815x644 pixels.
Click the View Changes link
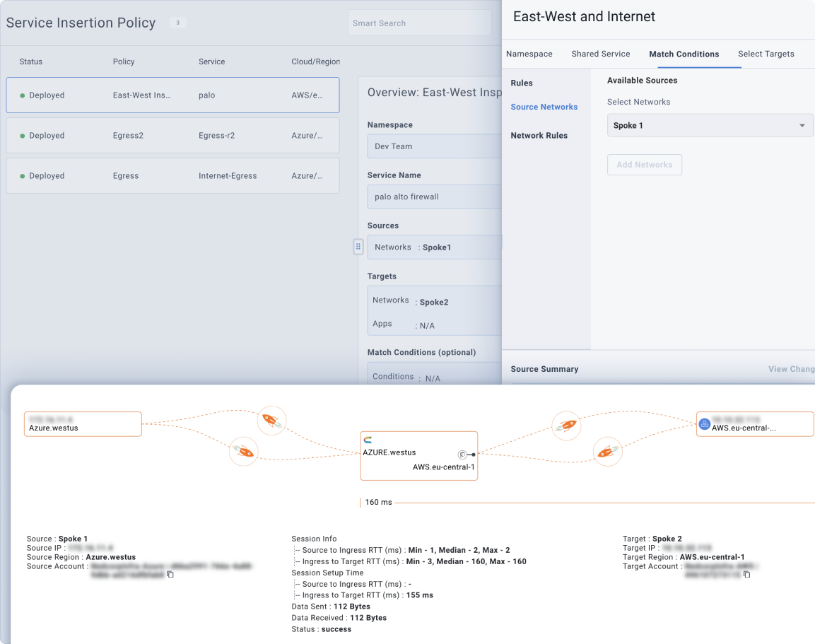(792, 369)
